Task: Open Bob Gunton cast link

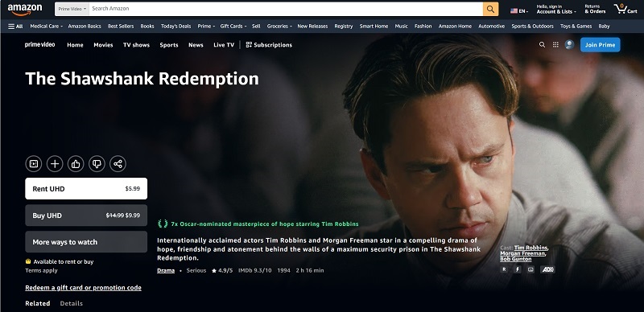Action: coord(515,259)
